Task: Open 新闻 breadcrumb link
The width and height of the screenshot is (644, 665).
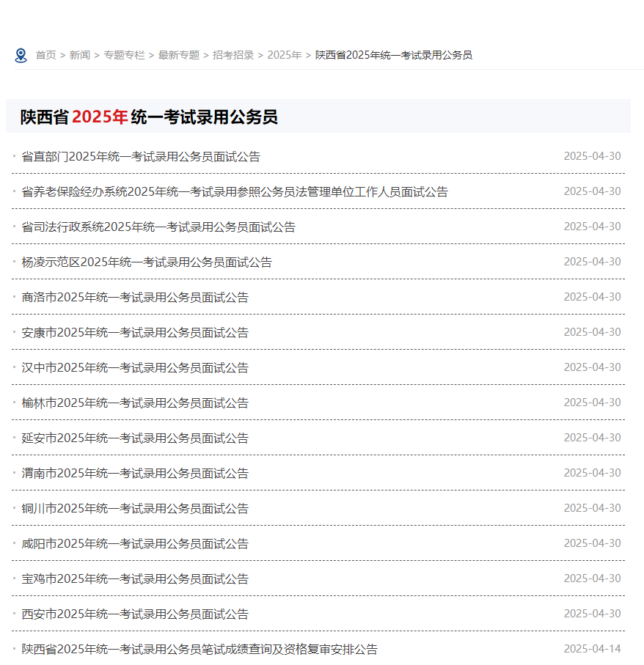Action: click(79, 56)
